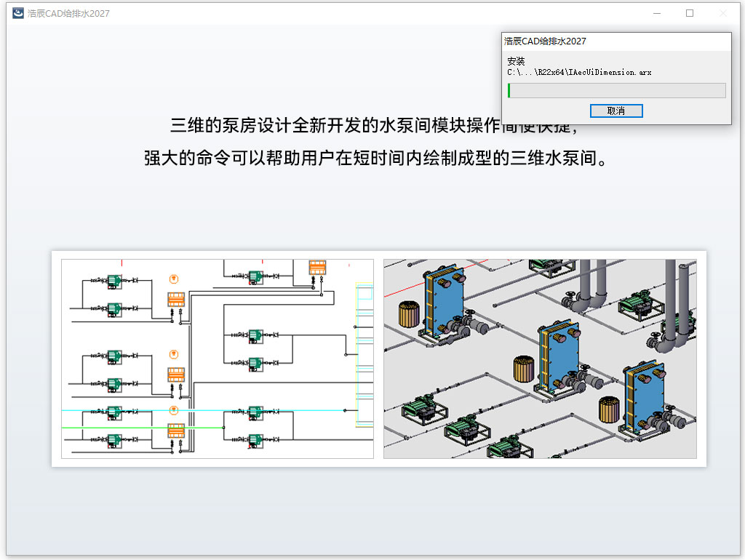Screen dimensions: 745x560
Task: Maximize the installer window
Action: (690, 13)
